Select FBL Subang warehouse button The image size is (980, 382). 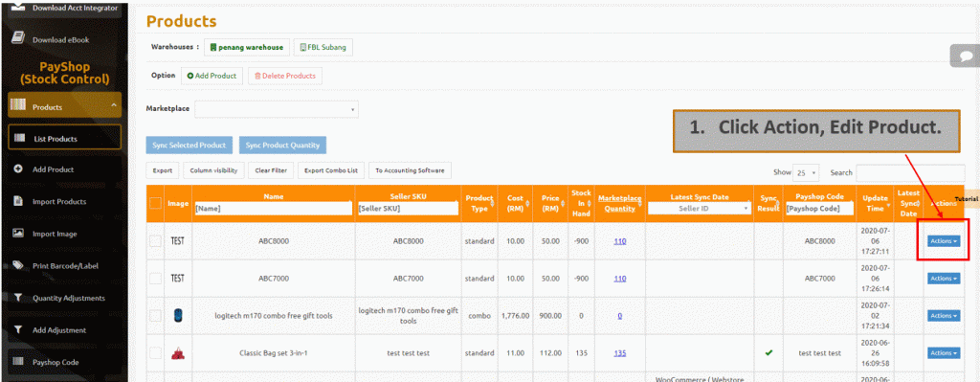click(x=323, y=47)
